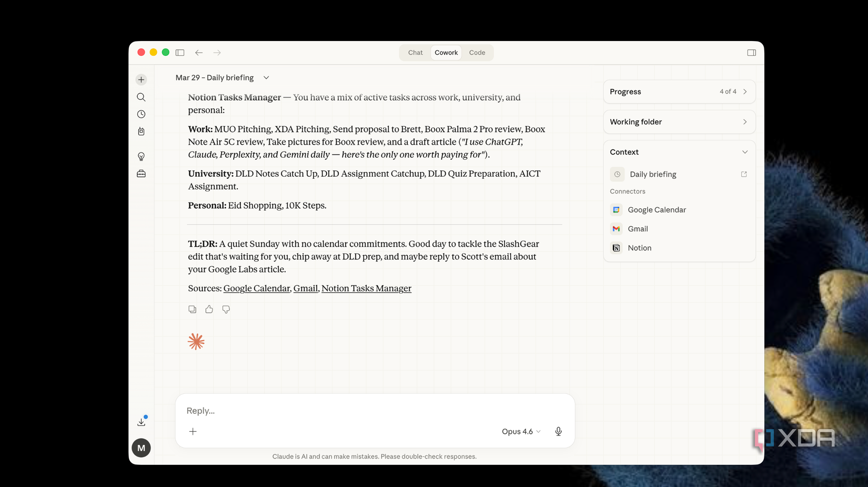
Task: Click the 'Sources:' label
Action: coord(205,288)
